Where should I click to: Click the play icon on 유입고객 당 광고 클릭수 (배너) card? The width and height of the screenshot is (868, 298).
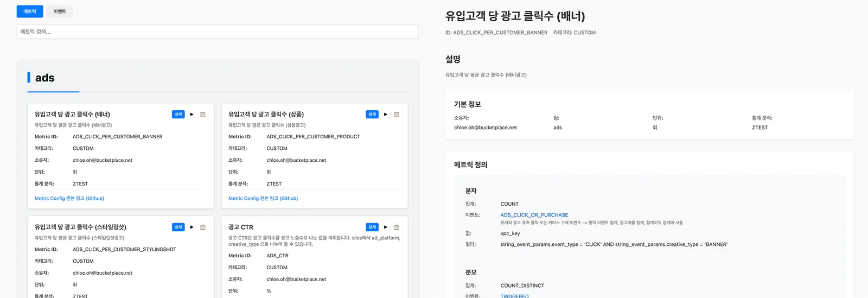[192, 115]
